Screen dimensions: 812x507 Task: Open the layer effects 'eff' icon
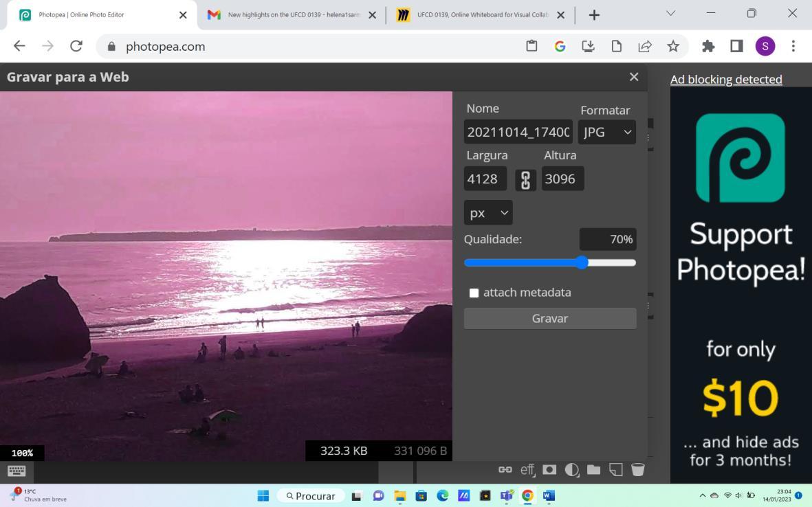[527, 470]
